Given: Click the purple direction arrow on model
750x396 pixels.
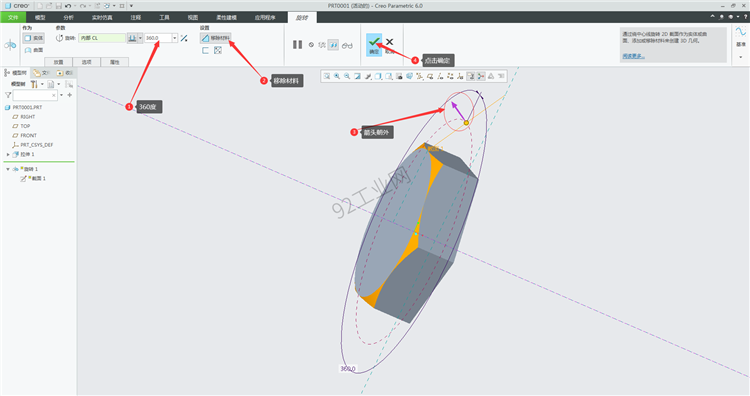Looking at the screenshot, I should pyautogui.click(x=458, y=110).
